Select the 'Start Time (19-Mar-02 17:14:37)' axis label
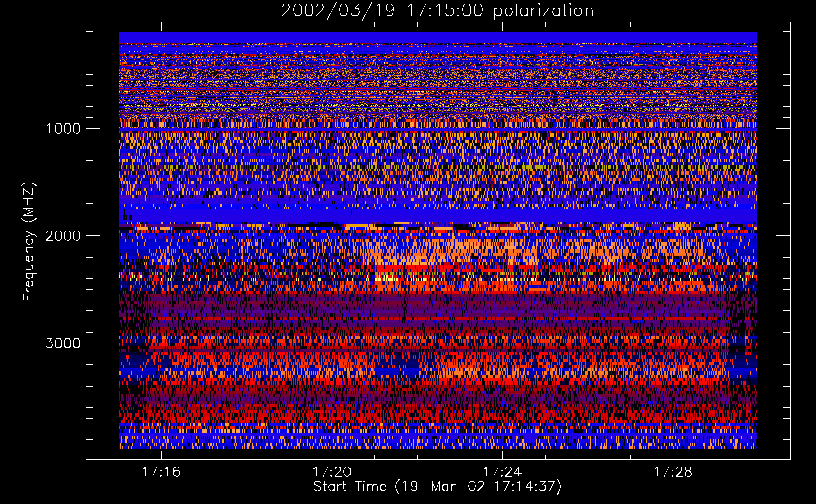 [x=437, y=487]
